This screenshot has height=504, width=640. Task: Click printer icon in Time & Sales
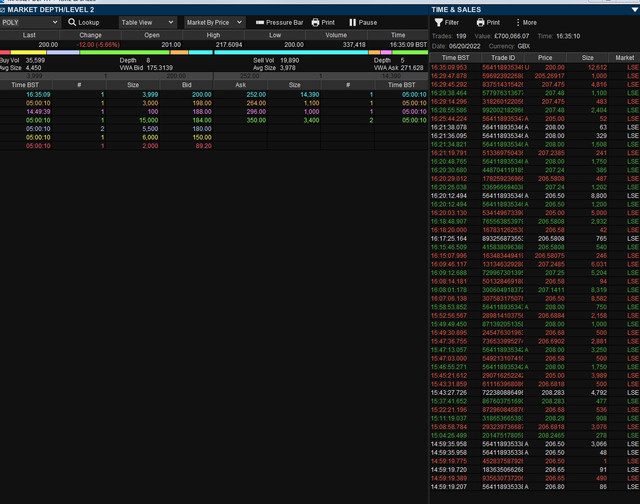click(x=480, y=22)
